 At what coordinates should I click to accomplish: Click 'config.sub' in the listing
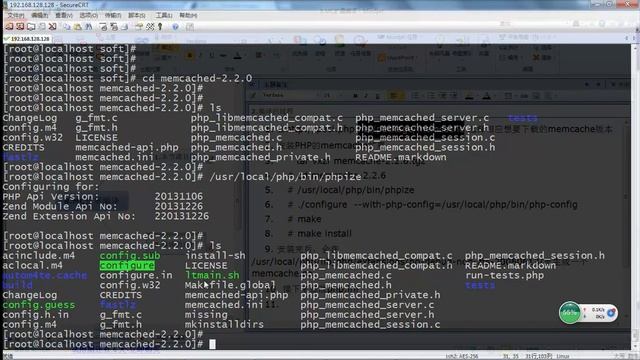click(x=130, y=256)
